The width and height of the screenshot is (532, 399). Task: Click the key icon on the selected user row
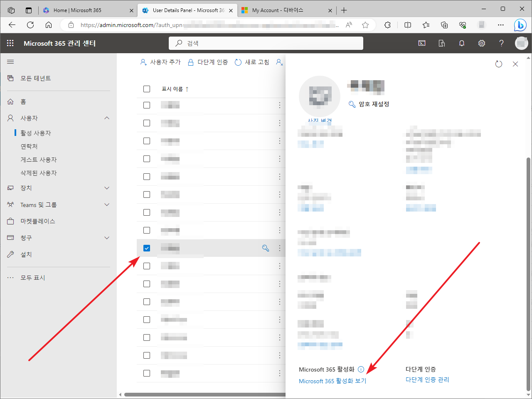266,248
